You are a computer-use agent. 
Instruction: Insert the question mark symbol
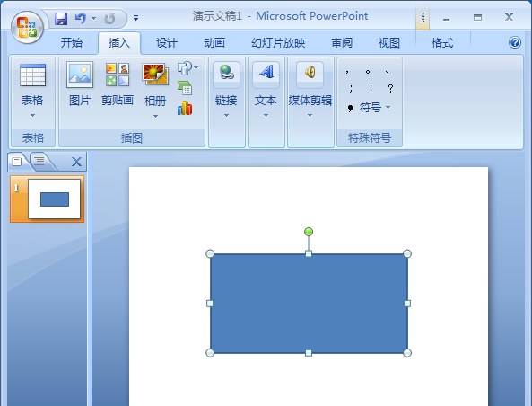390,88
